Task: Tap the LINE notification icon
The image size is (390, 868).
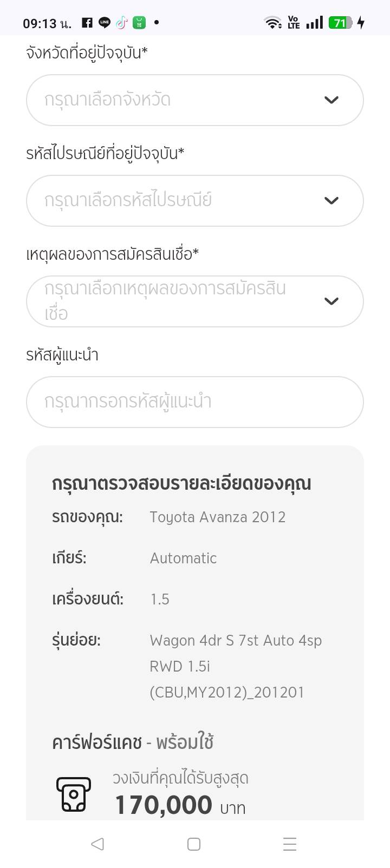Action: [x=105, y=23]
